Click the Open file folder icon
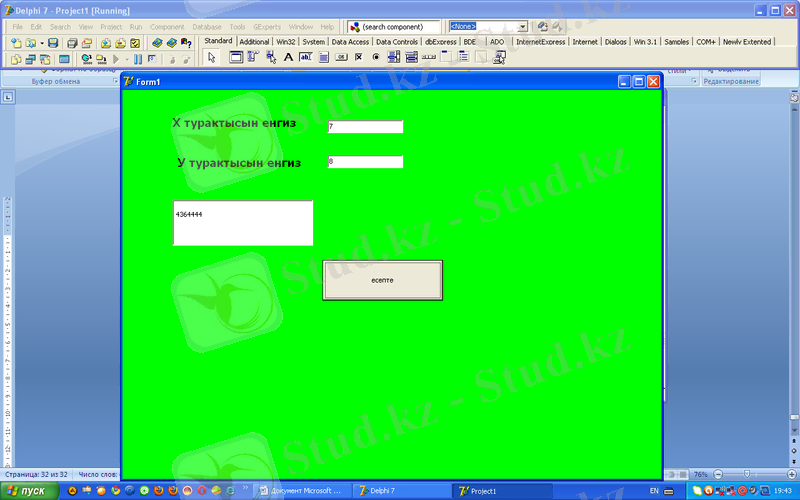The height and width of the screenshot is (500, 800). 31,43
